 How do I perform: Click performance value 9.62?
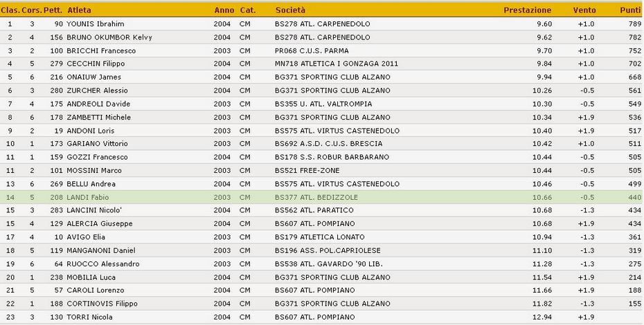click(x=544, y=37)
